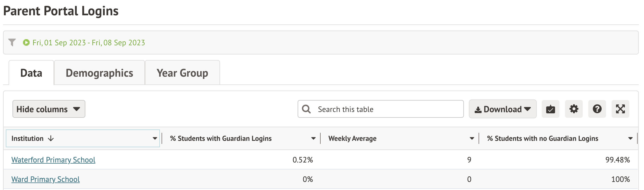Screen dimensions: 644x190
Task: Select the Data tab
Action: 31,73
